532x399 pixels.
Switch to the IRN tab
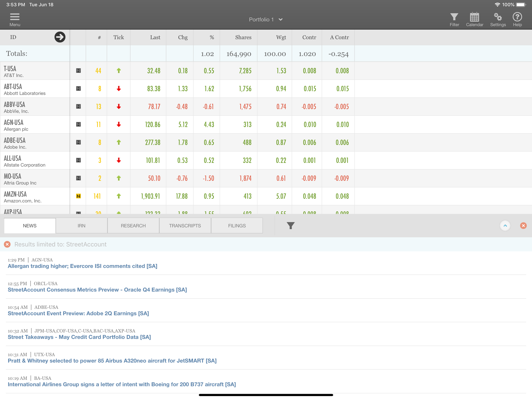(x=82, y=226)
